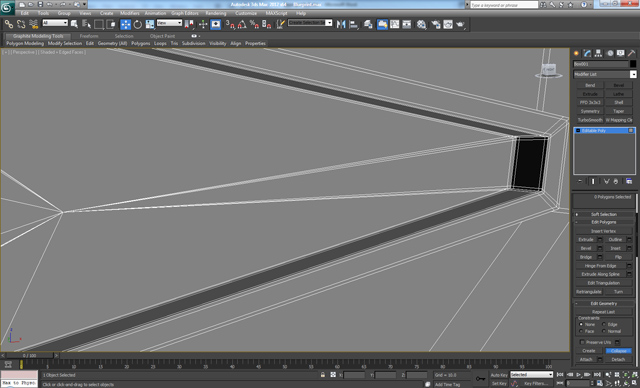640x388 pixels.
Task: Open the MAXScript menu
Action: click(276, 13)
